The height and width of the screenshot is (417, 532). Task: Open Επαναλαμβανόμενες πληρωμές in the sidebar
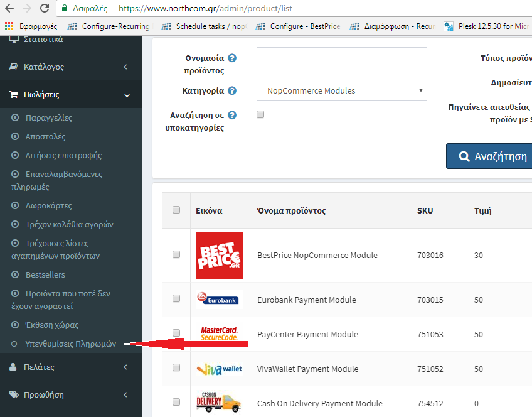(56, 180)
